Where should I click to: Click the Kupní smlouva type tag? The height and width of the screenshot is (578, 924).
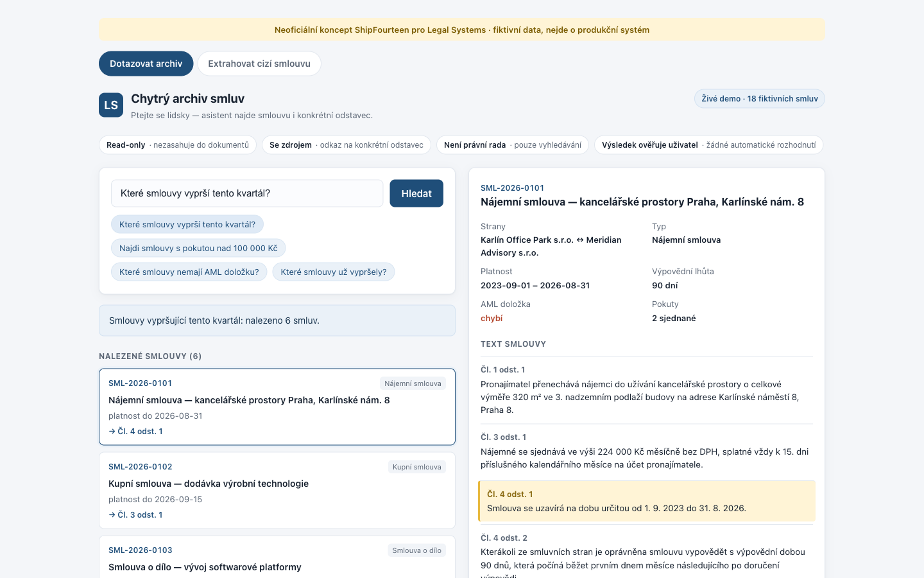click(417, 467)
